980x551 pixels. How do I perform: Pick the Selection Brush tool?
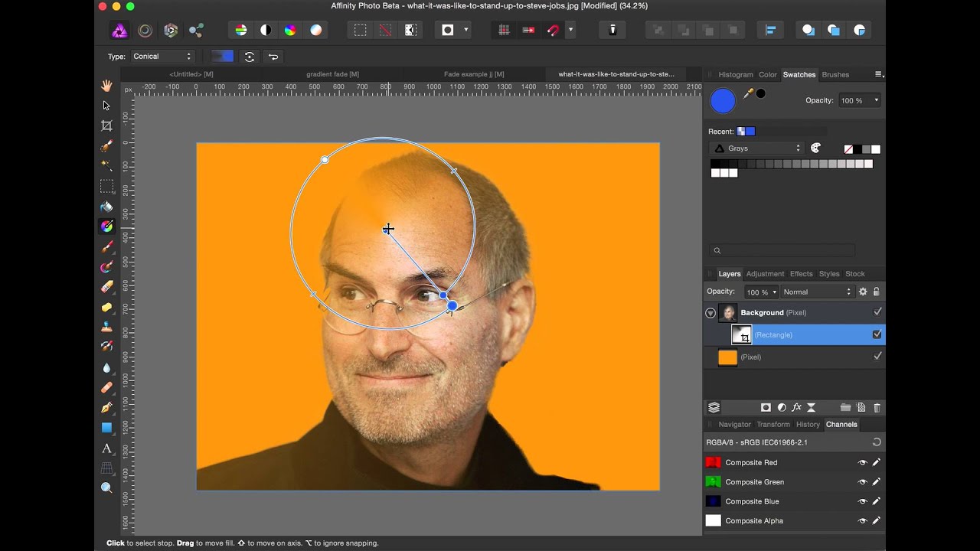point(106,145)
